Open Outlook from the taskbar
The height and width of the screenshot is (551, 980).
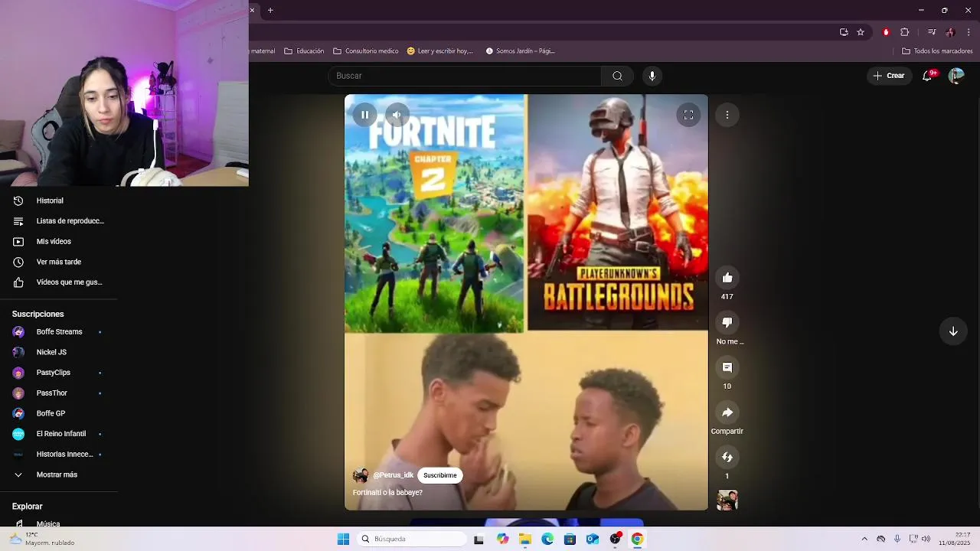(x=593, y=539)
